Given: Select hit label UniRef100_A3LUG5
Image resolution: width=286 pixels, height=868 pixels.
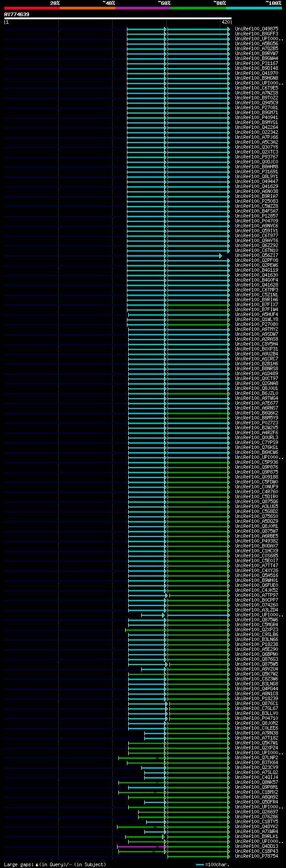Looking at the screenshot, I should click(x=257, y=507).
